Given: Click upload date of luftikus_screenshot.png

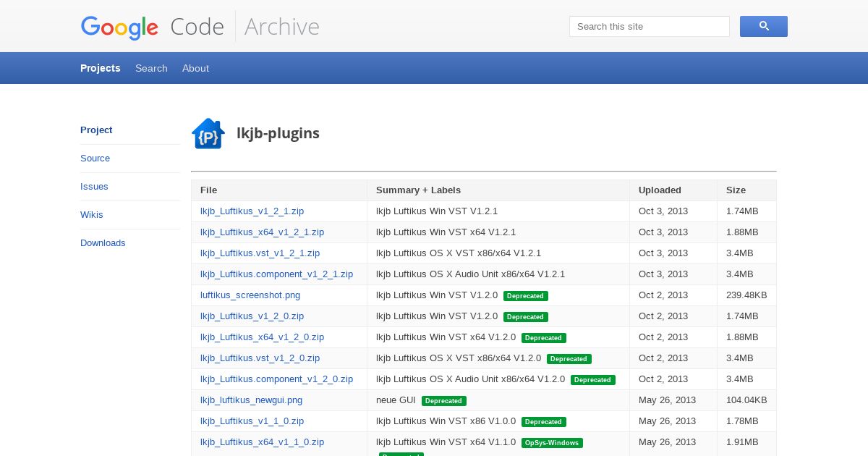Looking at the screenshot, I should [x=663, y=295].
